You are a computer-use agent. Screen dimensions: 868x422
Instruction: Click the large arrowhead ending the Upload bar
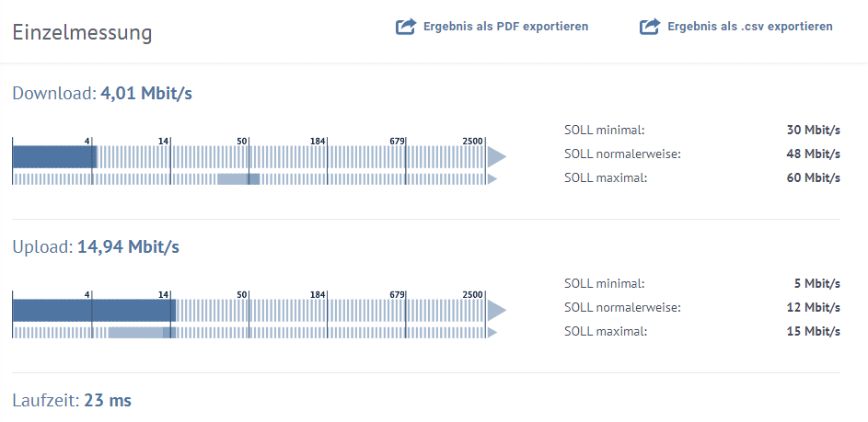(496, 309)
